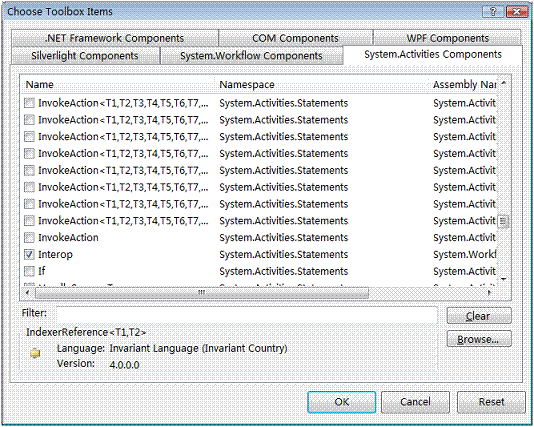Open the Browse... file dialog
Image resolution: width=534 pixels, height=427 pixels.
(479, 339)
